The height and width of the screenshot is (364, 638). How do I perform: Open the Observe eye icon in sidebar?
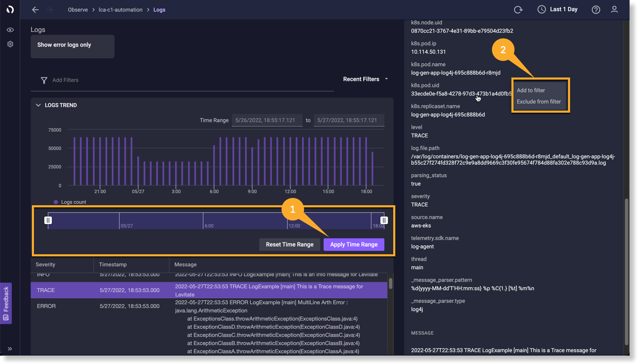pos(10,30)
